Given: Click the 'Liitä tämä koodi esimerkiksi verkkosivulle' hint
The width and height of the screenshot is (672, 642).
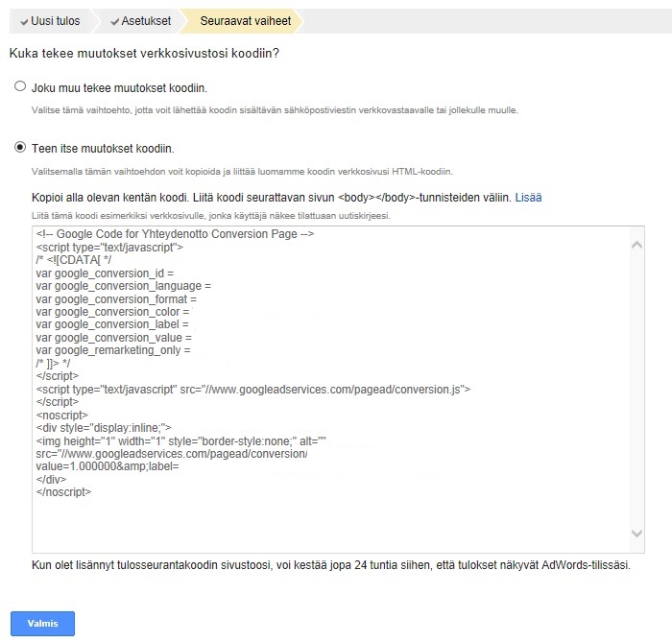Looking at the screenshot, I should (211, 216).
